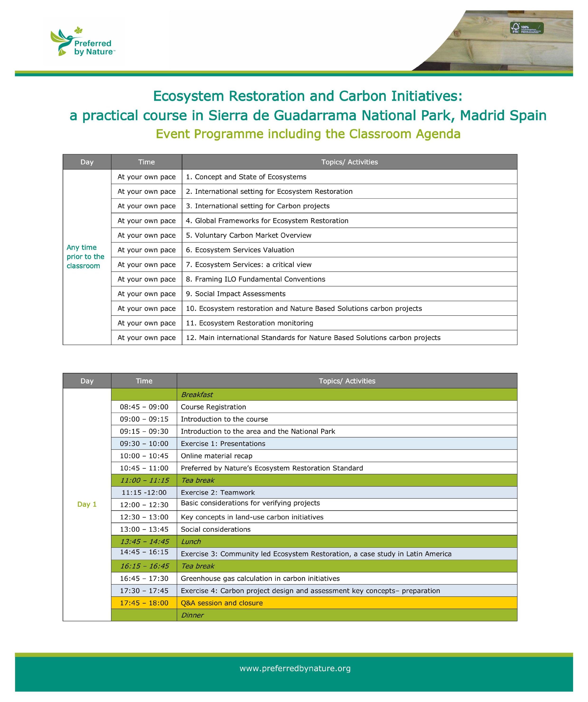Screen dimensions: 588x702
Task: Expand the Any time prior to classroom section
Action: pos(85,256)
